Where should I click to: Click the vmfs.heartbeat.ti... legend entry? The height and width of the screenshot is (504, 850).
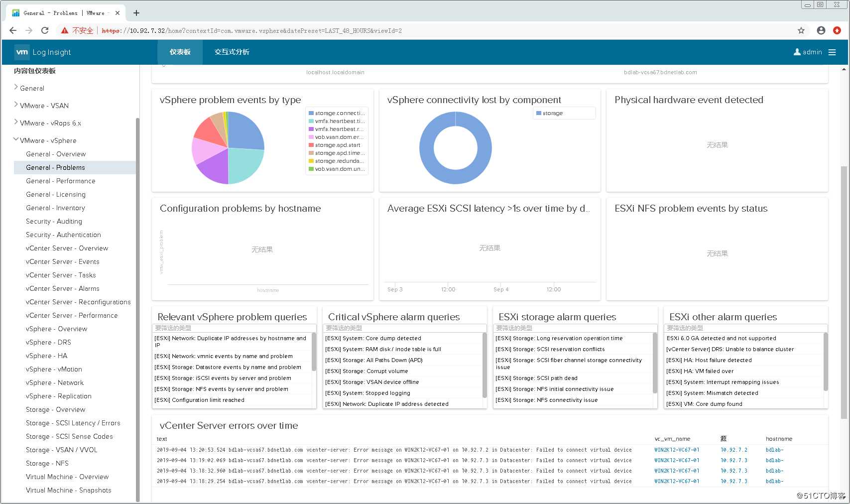(x=337, y=121)
